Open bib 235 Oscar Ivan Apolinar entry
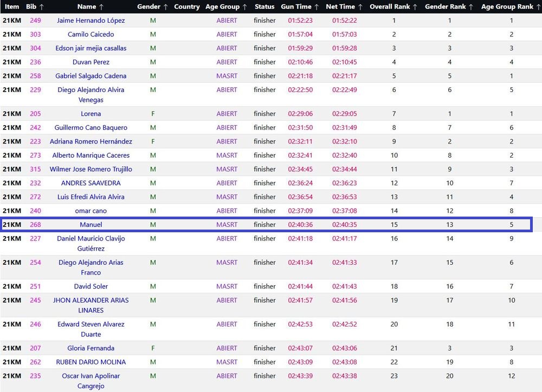This screenshot has width=542, height=392. tap(35, 376)
